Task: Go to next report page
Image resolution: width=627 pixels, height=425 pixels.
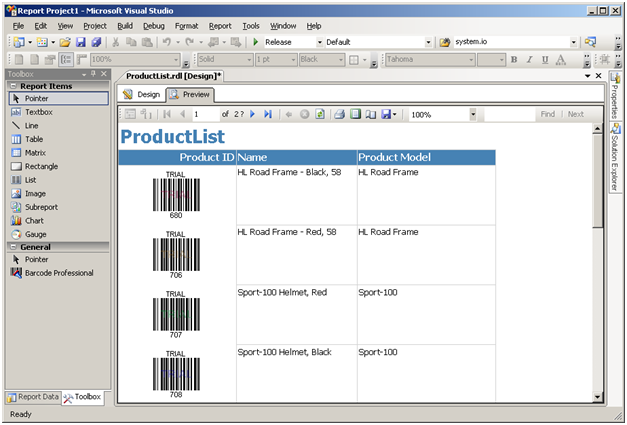Action: click(x=252, y=114)
